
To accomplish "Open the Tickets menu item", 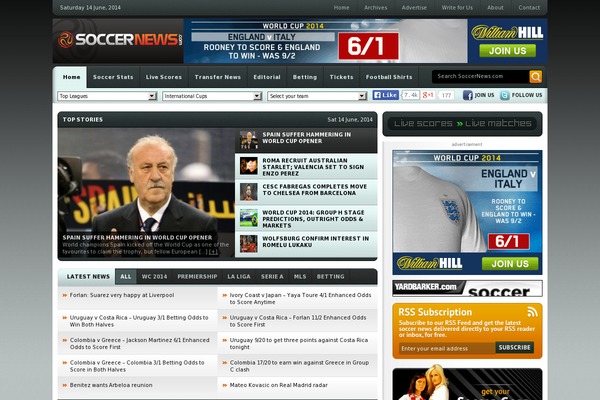I will [341, 77].
